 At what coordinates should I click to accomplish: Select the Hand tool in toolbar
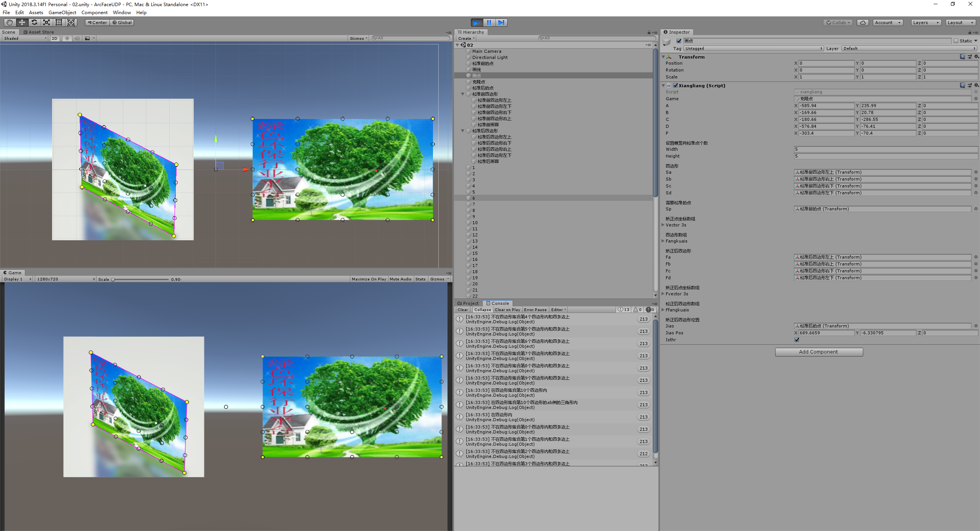[x=10, y=23]
